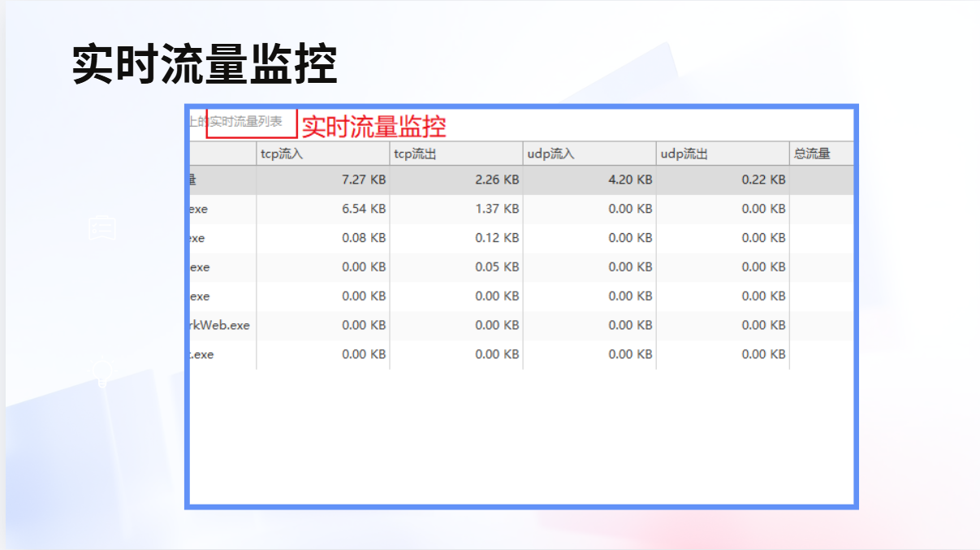Sort by the tcp流入 column header
Image resolution: width=980 pixels, height=550 pixels.
click(x=322, y=154)
